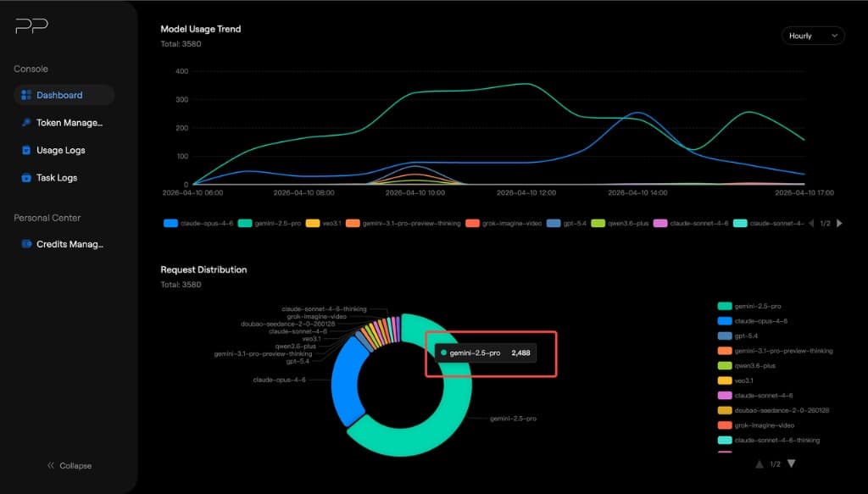Viewport: 868px width, 494px height.
Task: Click the Request Distribution heading
Action: (203, 270)
